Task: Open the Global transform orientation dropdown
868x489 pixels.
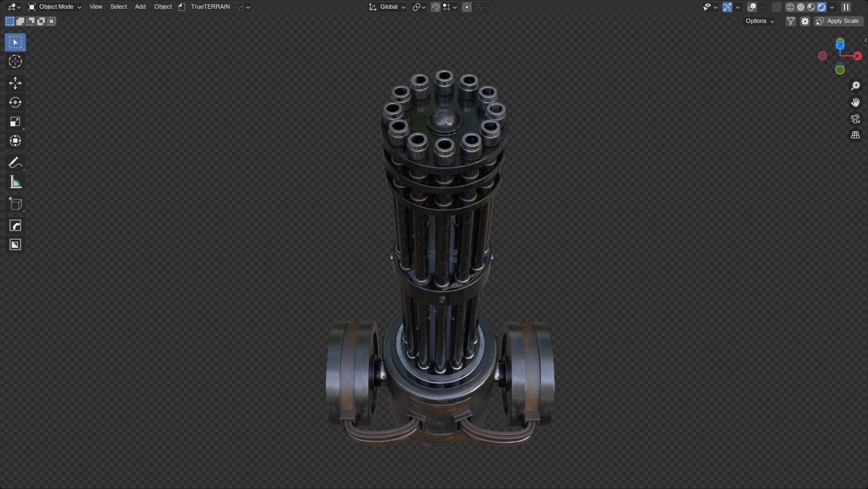Action: click(x=387, y=7)
